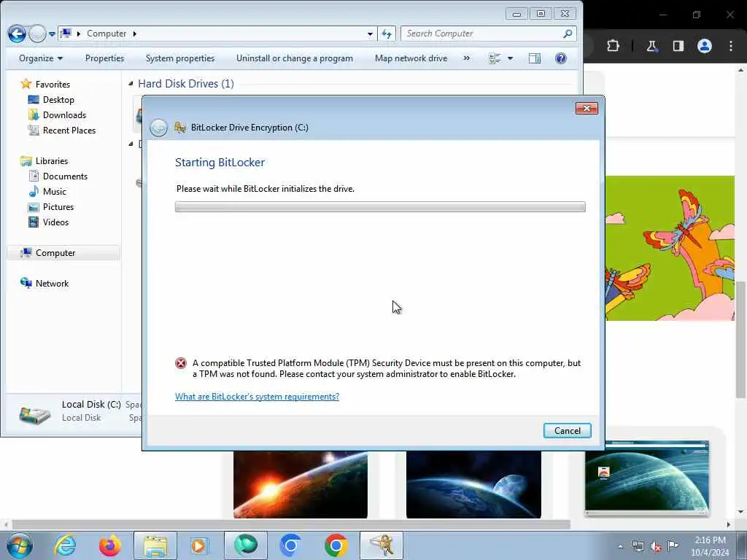This screenshot has width=747, height=560.
Task: Open the recent pages dropdown arrow
Action: coord(52,34)
